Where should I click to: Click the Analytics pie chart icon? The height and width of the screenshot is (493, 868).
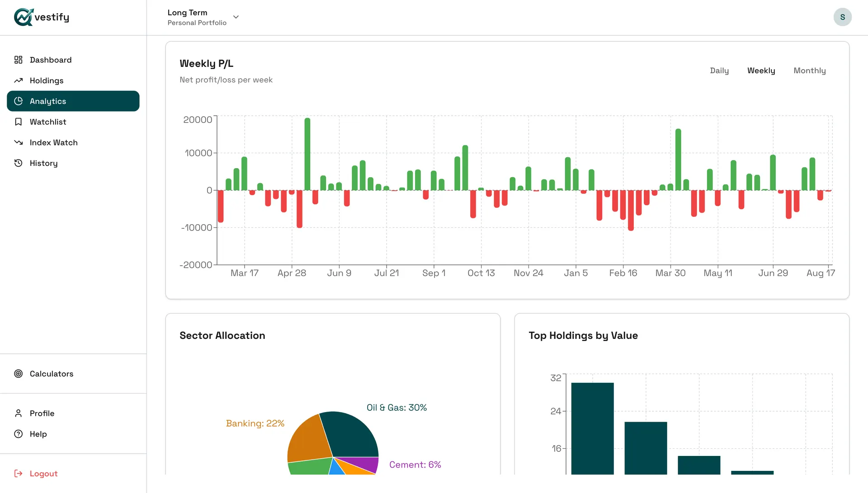[18, 101]
